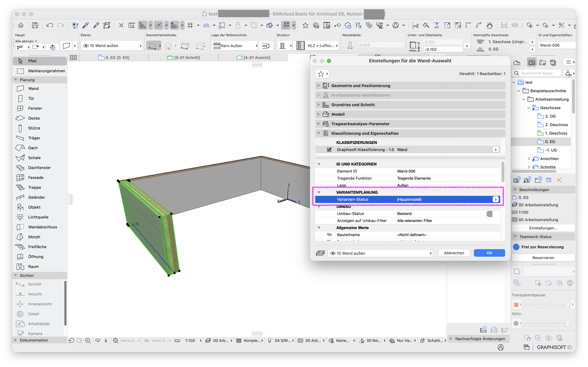Click the Einstellungen... button
Viewport: 588px width, 367px height.
click(x=543, y=228)
